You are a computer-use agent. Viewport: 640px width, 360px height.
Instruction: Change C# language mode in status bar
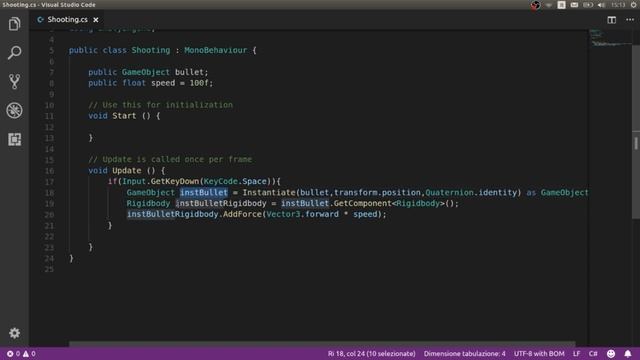coord(593,353)
